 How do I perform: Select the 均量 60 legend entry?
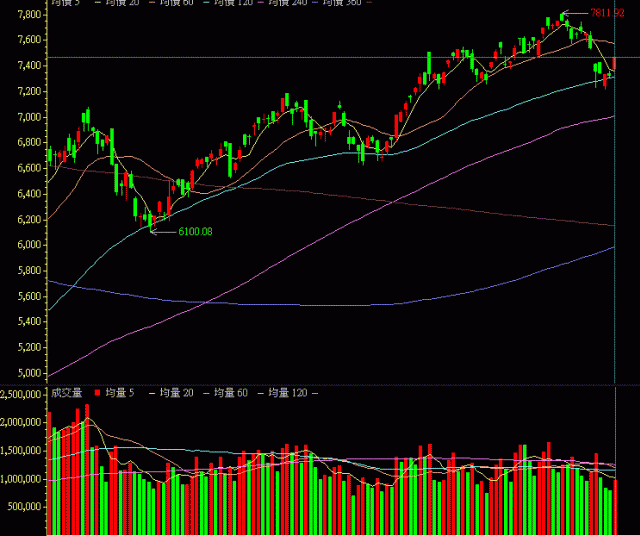click(x=231, y=393)
